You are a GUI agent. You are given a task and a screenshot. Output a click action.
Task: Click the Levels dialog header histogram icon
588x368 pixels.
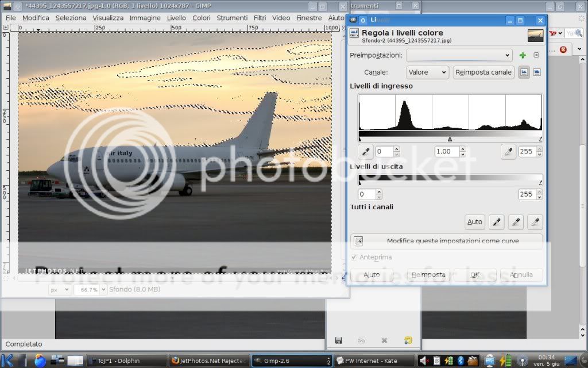click(x=354, y=33)
